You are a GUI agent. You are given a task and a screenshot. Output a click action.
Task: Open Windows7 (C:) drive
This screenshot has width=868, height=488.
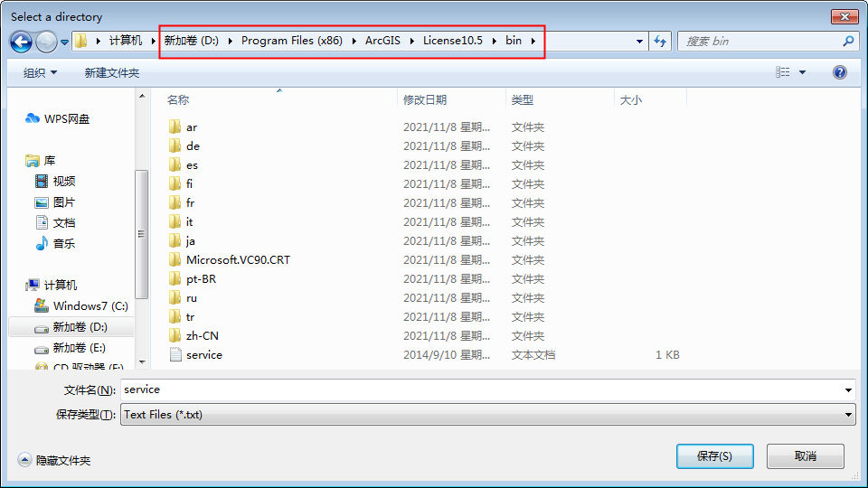pyautogui.click(x=80, y=306)
